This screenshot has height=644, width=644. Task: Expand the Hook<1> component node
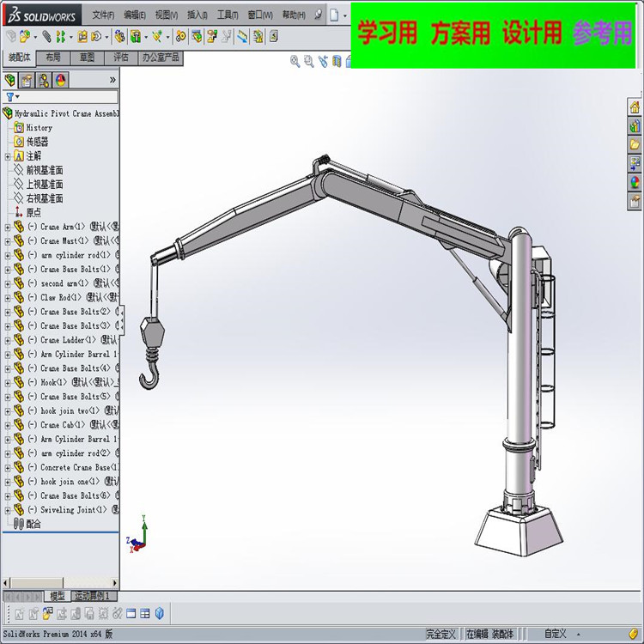point(8,383)
